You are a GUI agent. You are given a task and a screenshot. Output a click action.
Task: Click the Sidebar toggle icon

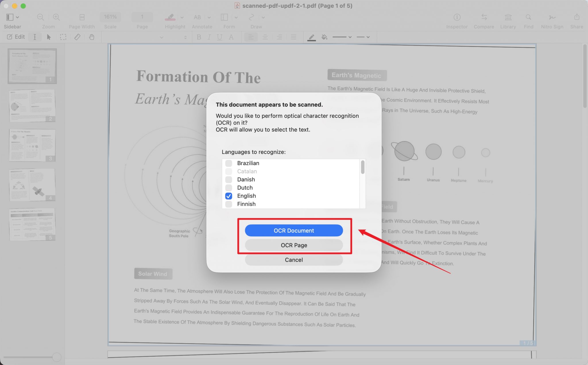(10, 17)
